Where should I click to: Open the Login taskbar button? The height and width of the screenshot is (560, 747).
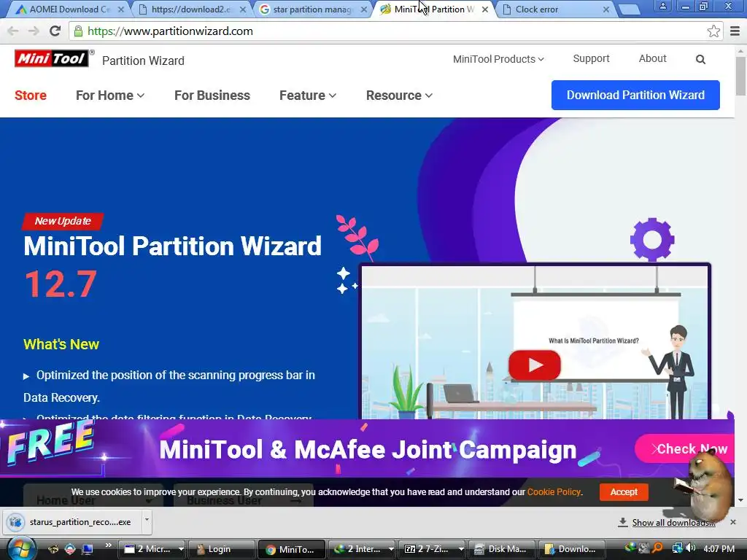[x=221, y=549]
